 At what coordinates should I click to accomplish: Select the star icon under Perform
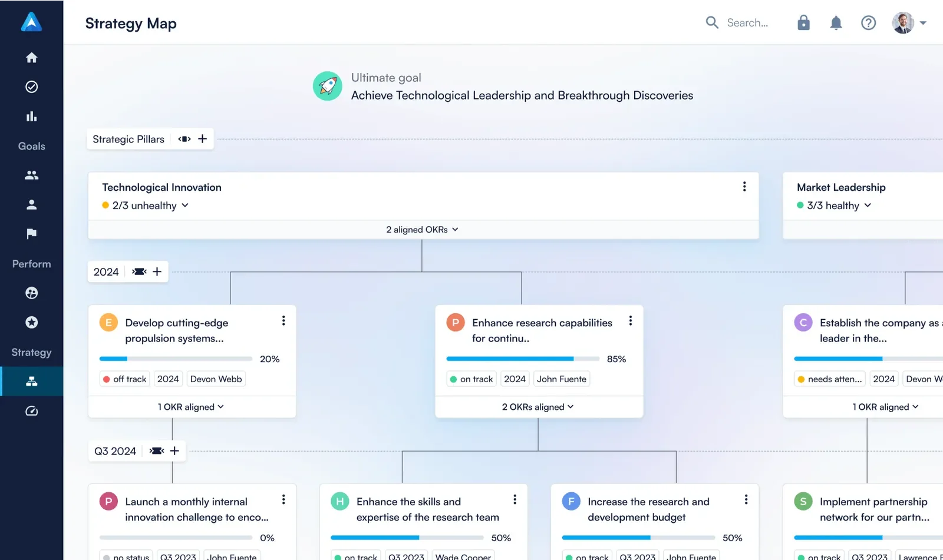(31, 322)
